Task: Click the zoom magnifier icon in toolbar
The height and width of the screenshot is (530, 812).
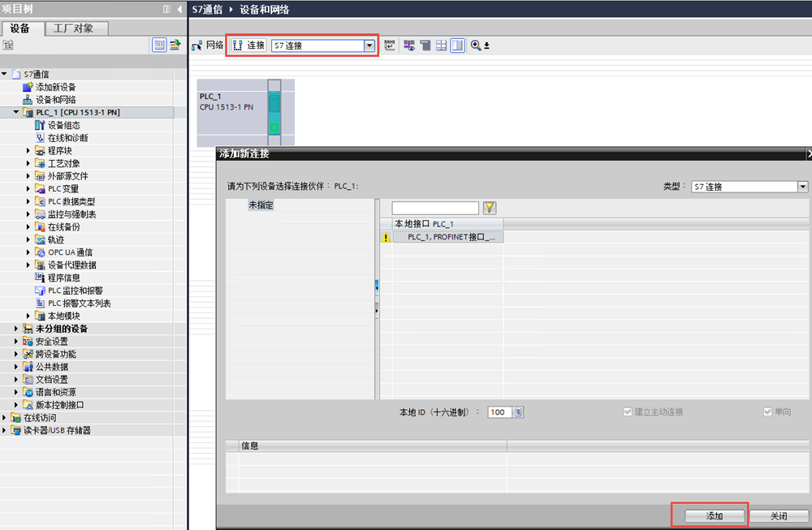Action: [x=476, y=46]
